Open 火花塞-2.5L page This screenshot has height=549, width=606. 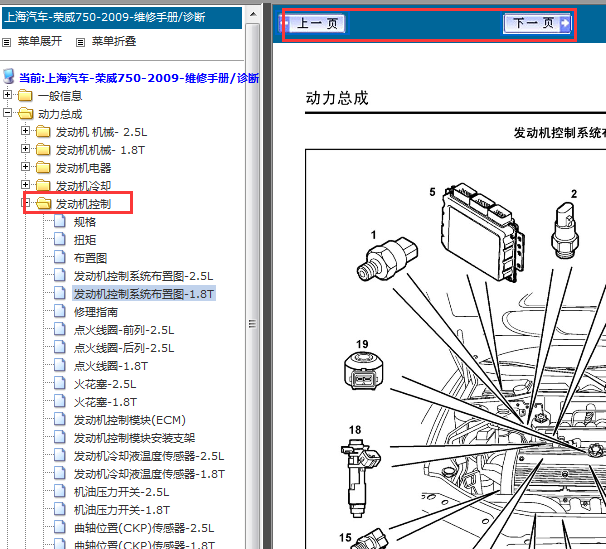105,384
